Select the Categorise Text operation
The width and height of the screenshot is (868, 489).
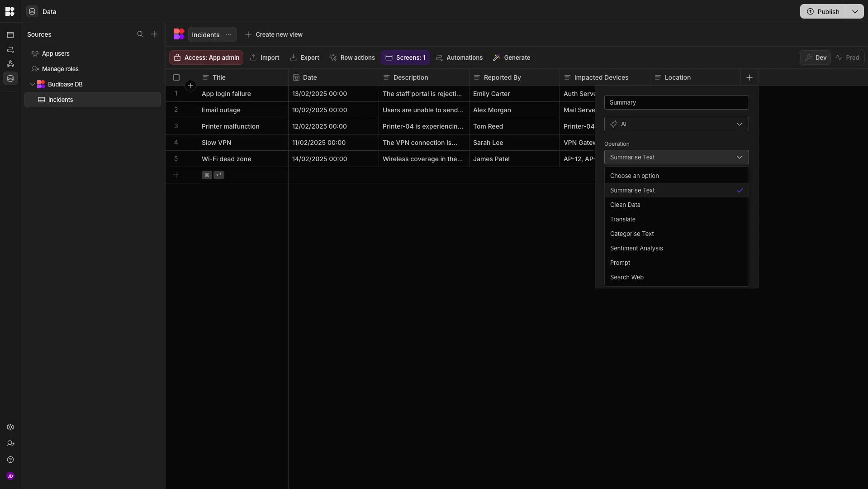[676, 234]
